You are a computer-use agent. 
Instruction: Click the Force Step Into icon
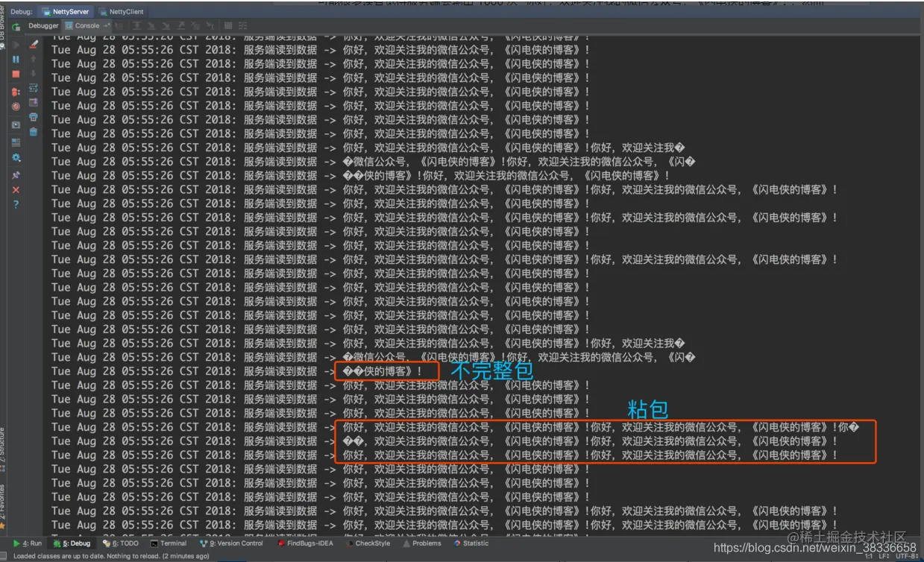click(166, 26)
